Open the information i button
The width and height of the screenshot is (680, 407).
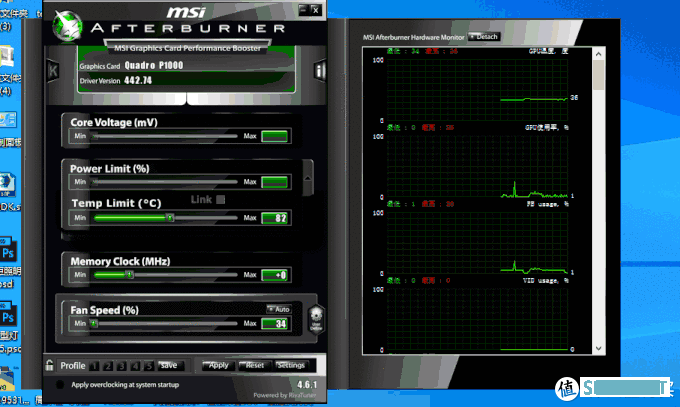pos(320,70)
